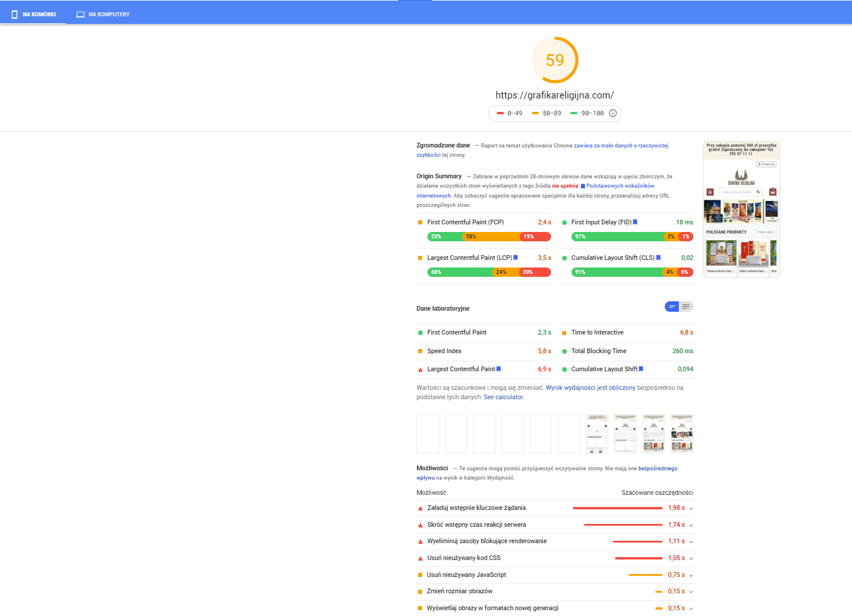Click the 59 performance score gauge
This screenshot has width=852, height=616.
555,60
